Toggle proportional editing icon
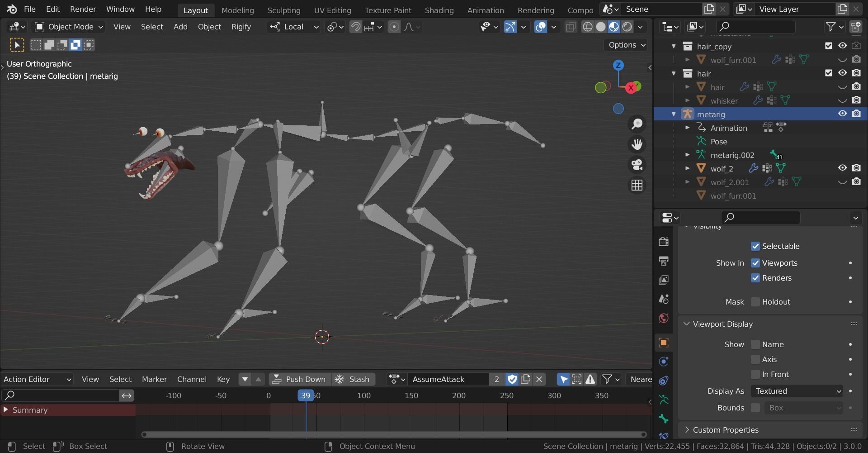 [x=394, y=27]
